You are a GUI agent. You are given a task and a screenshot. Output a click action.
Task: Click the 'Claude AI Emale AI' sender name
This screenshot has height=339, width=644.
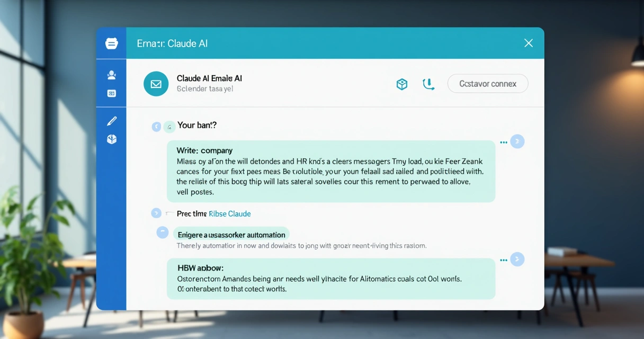[209, 78]
